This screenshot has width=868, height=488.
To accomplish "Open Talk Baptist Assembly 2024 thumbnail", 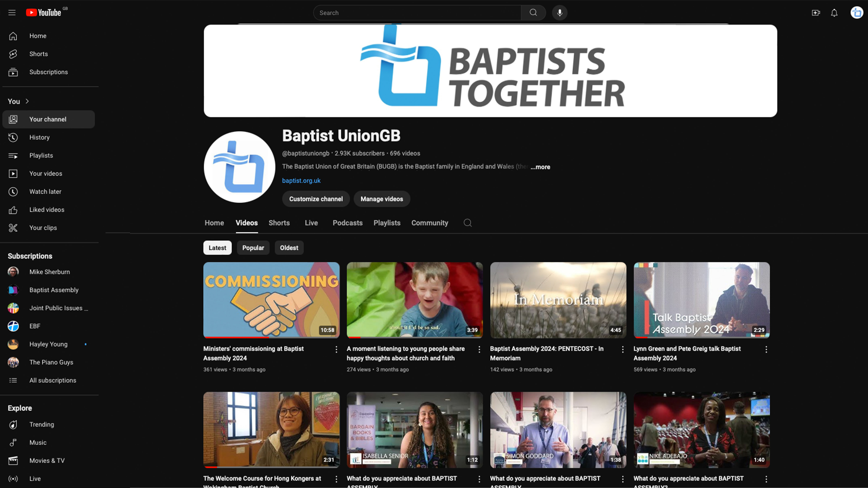I will [702, 300].
